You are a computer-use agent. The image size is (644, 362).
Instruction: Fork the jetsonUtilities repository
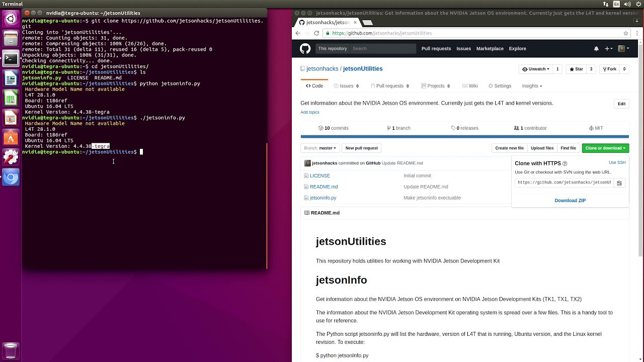(609, 69)
